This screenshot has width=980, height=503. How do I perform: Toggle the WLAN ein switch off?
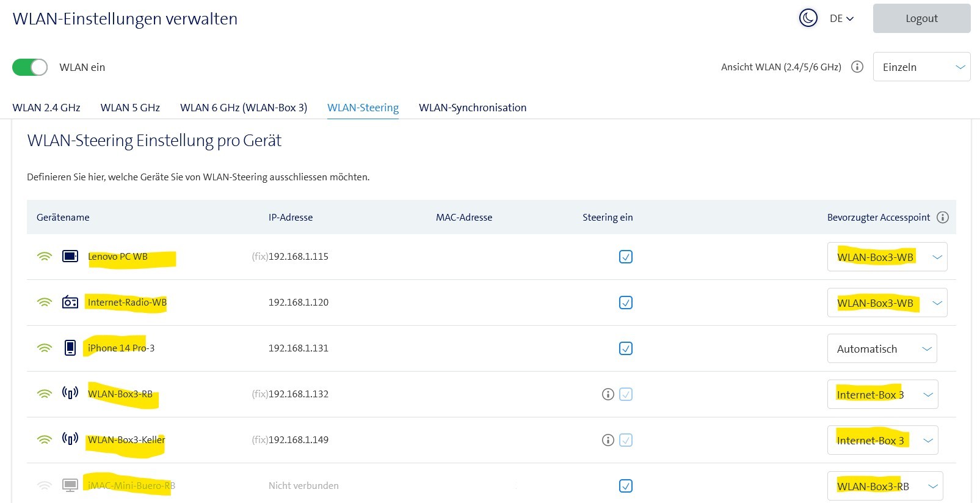(30, 67)
